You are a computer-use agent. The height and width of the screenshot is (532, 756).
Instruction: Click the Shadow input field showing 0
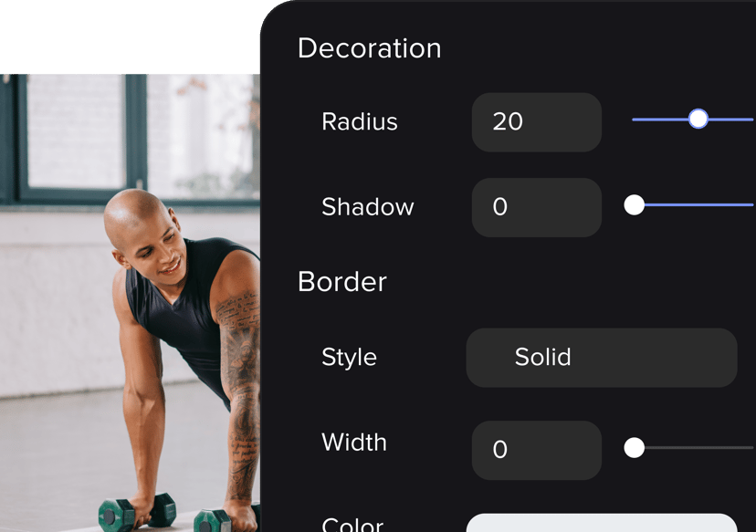(x=537, y=208)
